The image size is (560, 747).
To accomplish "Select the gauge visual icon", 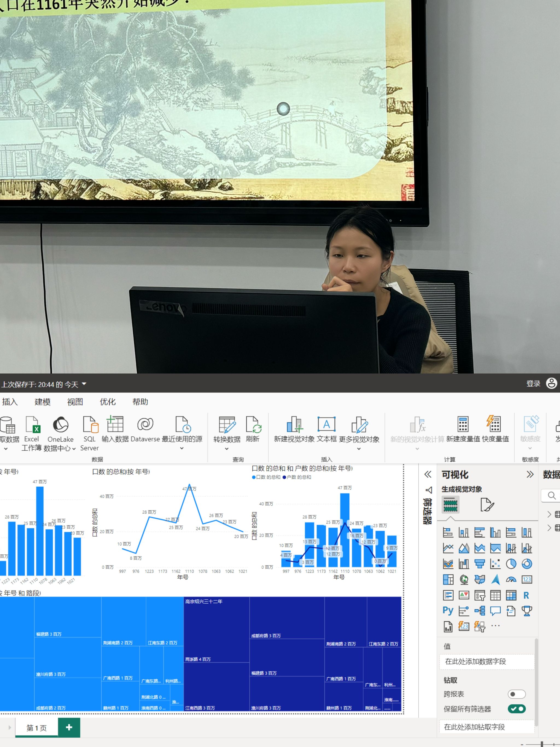I will pos(511,580).
